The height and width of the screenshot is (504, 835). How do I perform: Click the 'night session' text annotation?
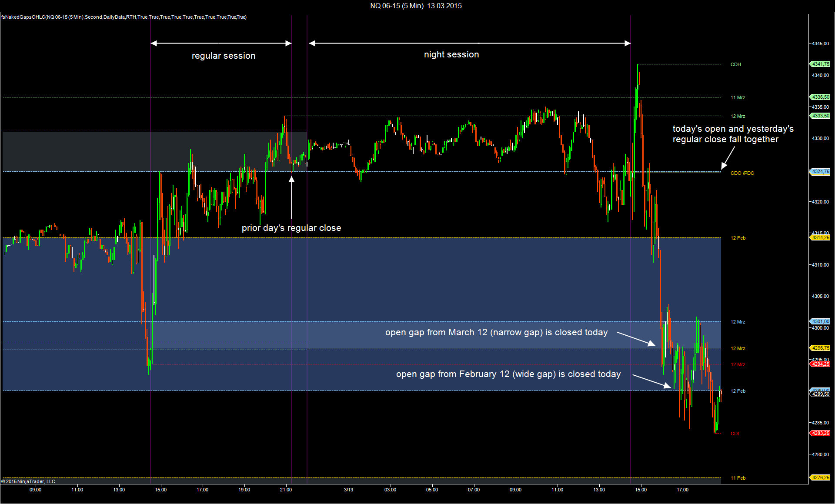tap(451, 54)
